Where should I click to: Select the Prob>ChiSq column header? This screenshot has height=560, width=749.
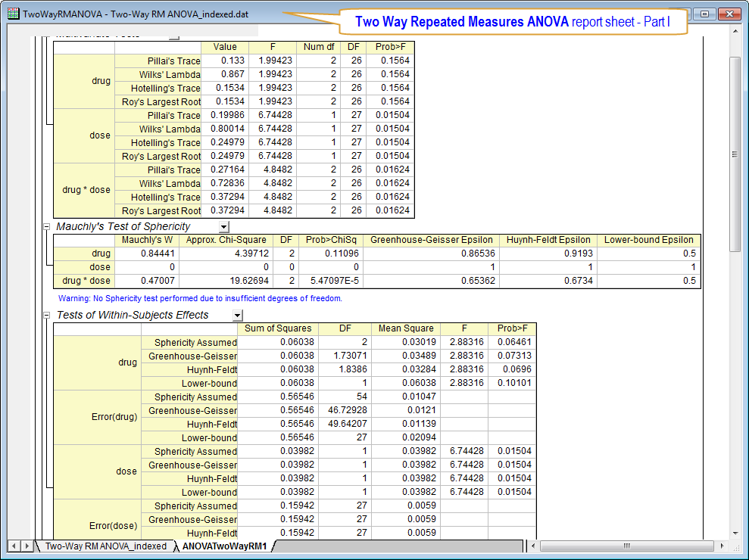331,240
